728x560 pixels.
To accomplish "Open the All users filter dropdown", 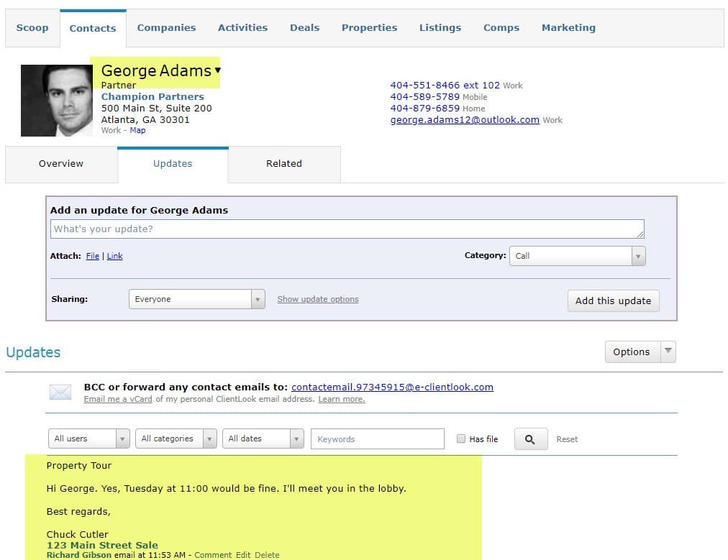I will 88,439.
